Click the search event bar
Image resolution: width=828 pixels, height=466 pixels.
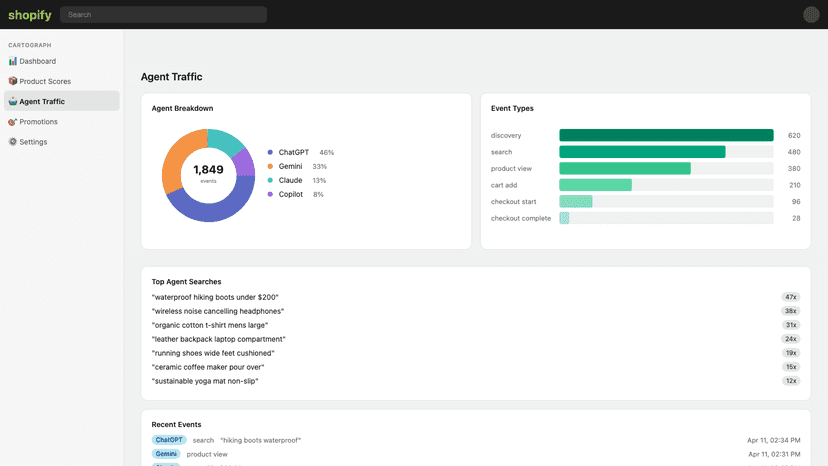click(642, 152)
